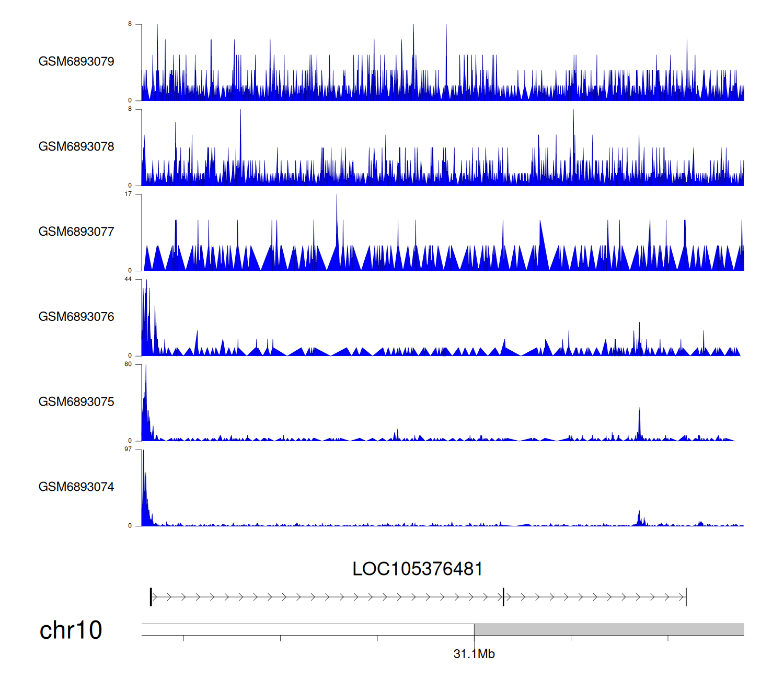The width and height of the screenshot is (784, 690).
Task: Click the white band of the chr10 ideogram
Action: click(x=307, y=629)
